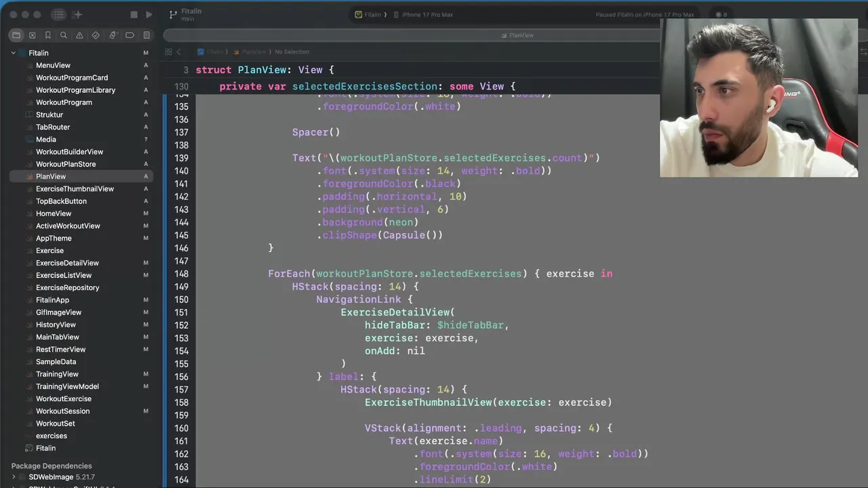Open the coding assistant sparkle icon
This screenshot has width=868, height=488.
pyautogui.click(x=77, y=14)
